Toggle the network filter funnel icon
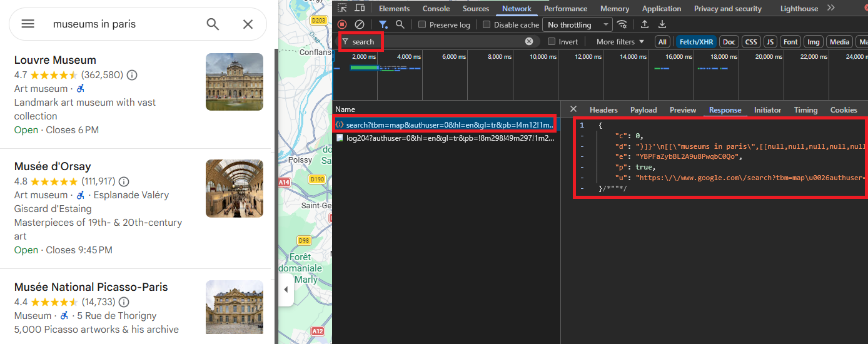 pos(383,24)
